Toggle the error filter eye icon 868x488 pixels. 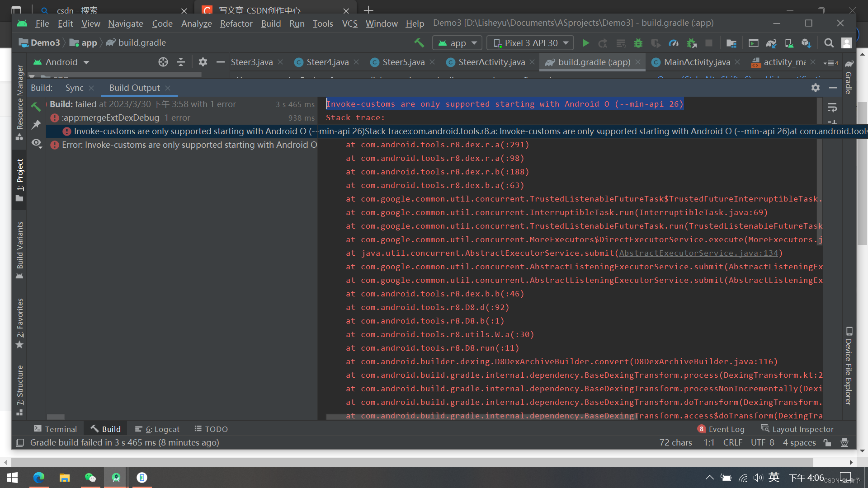coord(37,144)
